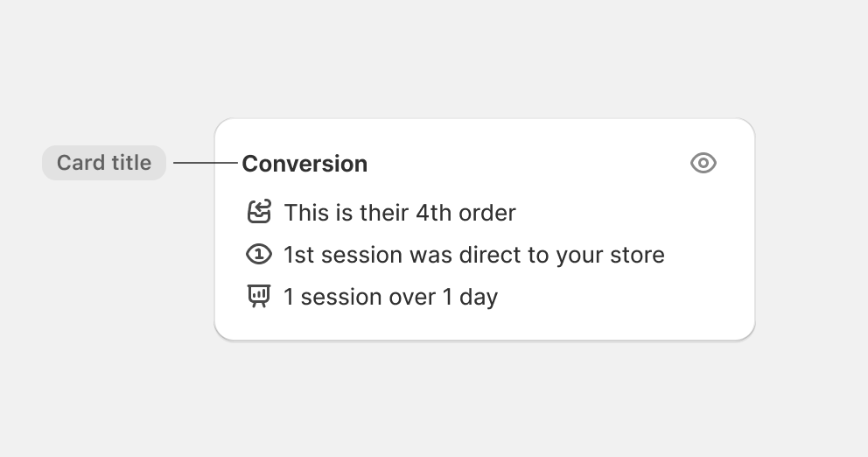Click the presentation chart icon beside session count
Viewport: 868px width, 457px height.
coord(258,297)
